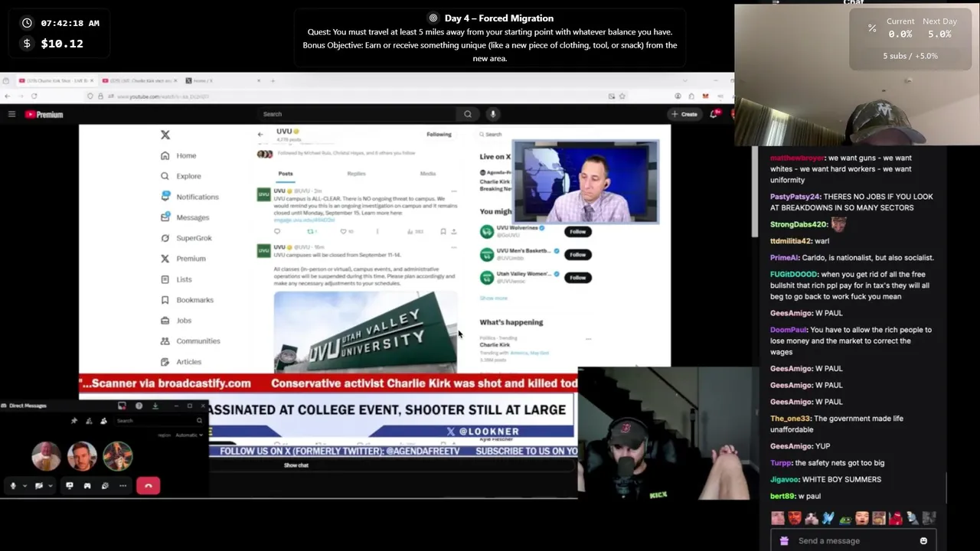Open camera options dropdown arrow in Discord
The height and width of the screenshot is (551, 980).
pyautogui.click(x=51, y=485)
